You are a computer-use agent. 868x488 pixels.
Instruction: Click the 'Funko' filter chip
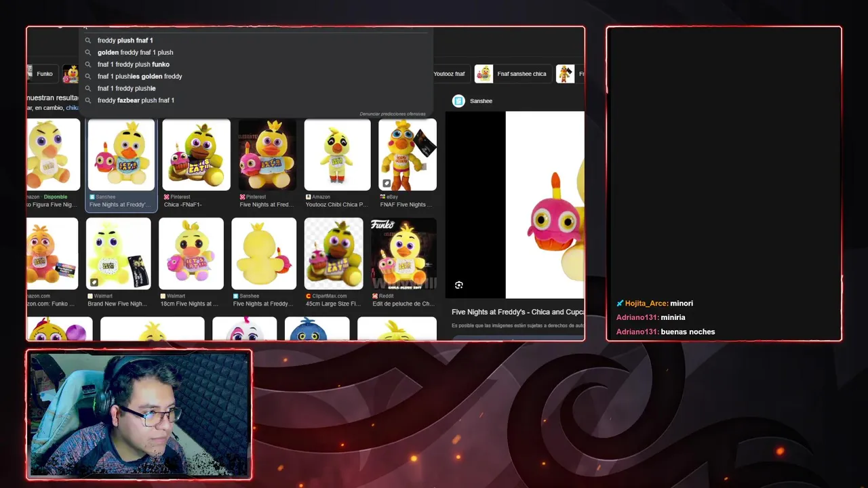[x=41, y=74]
